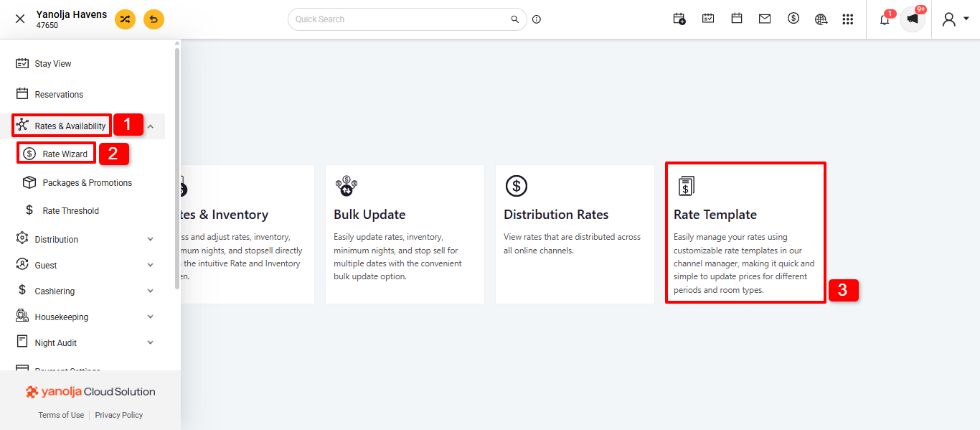Expand the Guest menu chevron
The width and height of the screenshot is (980, 430).
tap(151, 265)
